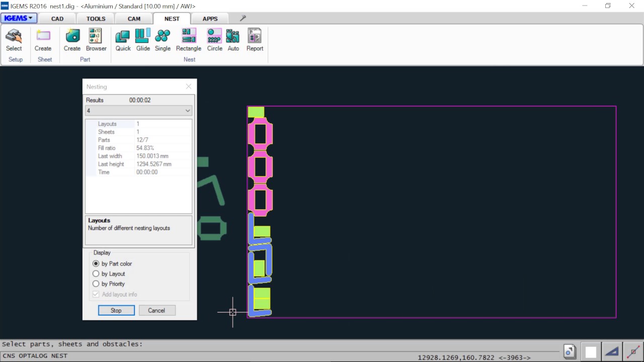Screen dimensions: 644x362
Task: Toggle the Add layout info checkbox
Action: click(x=115, y=294)
